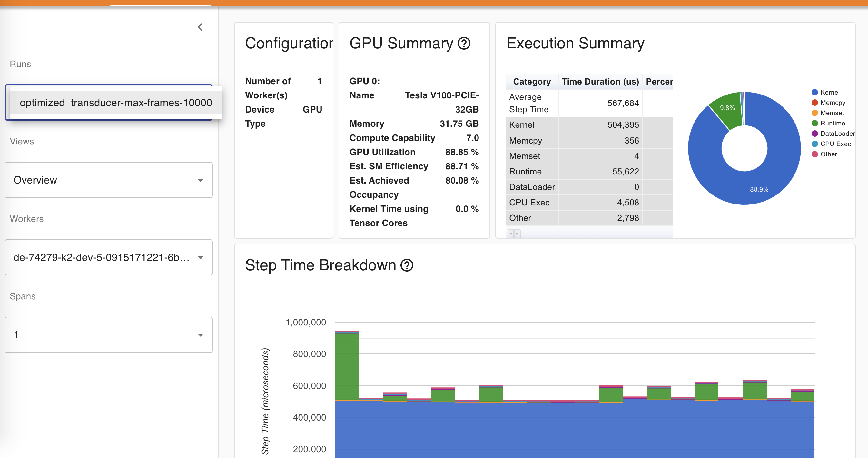Select optimized_transducer-max-frames-10000 run option
Image resolution: width=868 pixels, height=458 pixels.
coord(115,103)
